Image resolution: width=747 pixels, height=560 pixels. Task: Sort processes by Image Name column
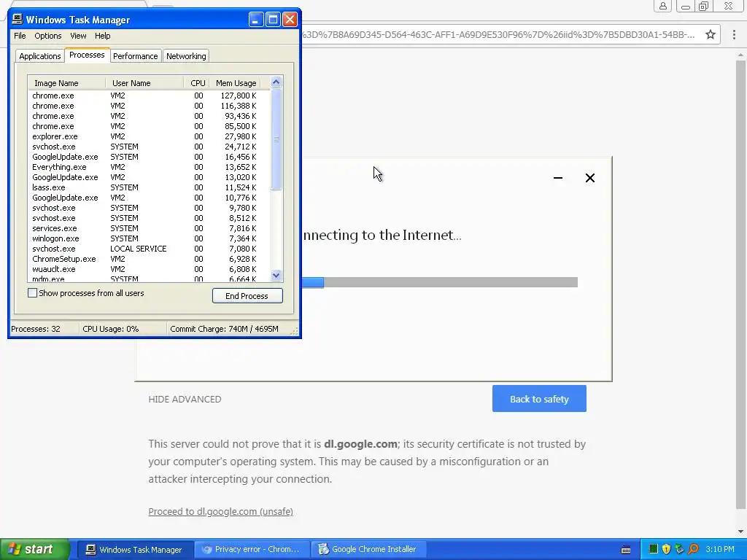tap(66, 83)
